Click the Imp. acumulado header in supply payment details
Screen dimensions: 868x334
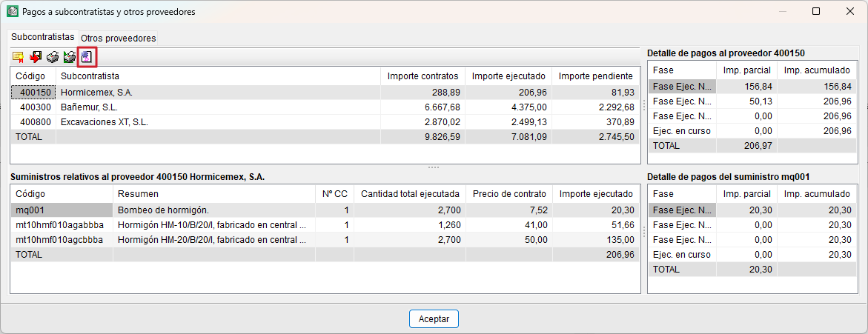[816, 194]
